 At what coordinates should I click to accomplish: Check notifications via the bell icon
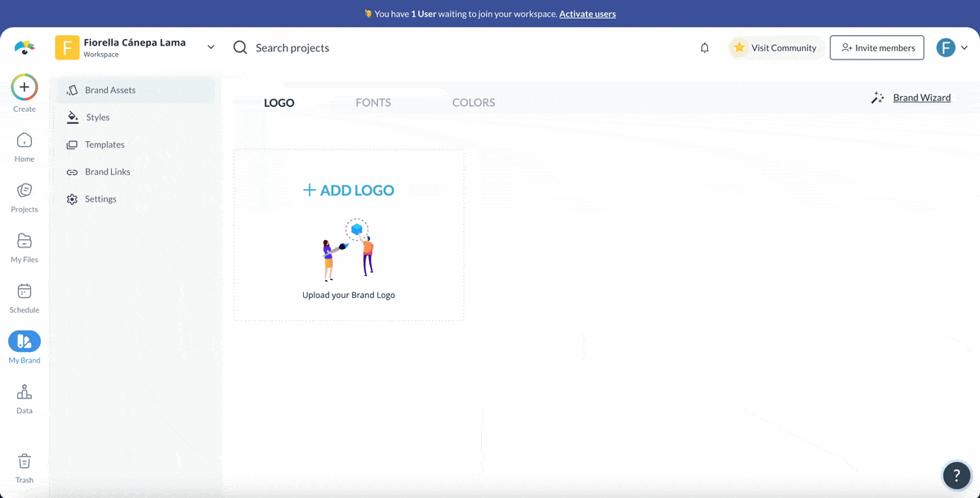[704, 47]
